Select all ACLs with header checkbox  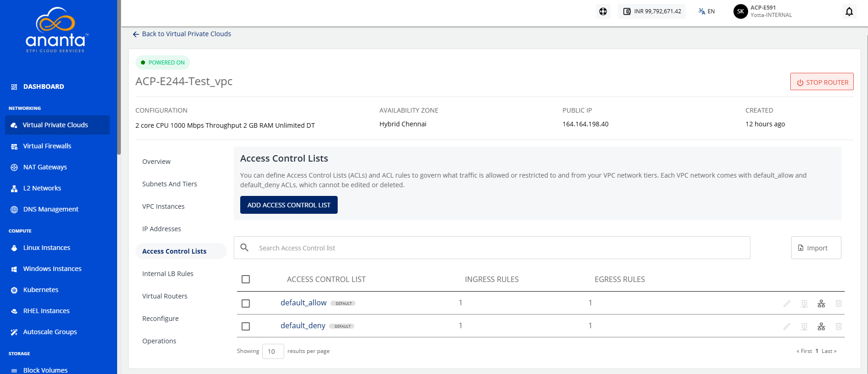coord(246,279)
